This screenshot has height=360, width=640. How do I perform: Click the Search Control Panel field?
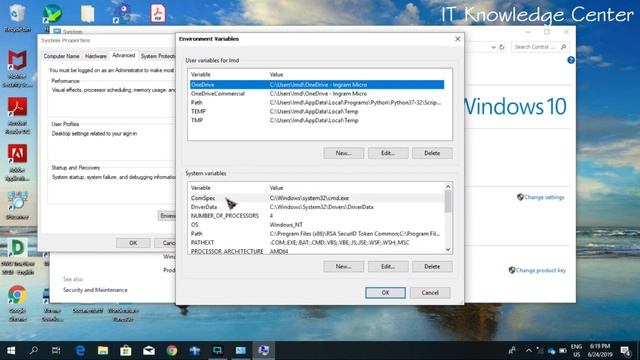pyautogui.click(x=540, y=47)
